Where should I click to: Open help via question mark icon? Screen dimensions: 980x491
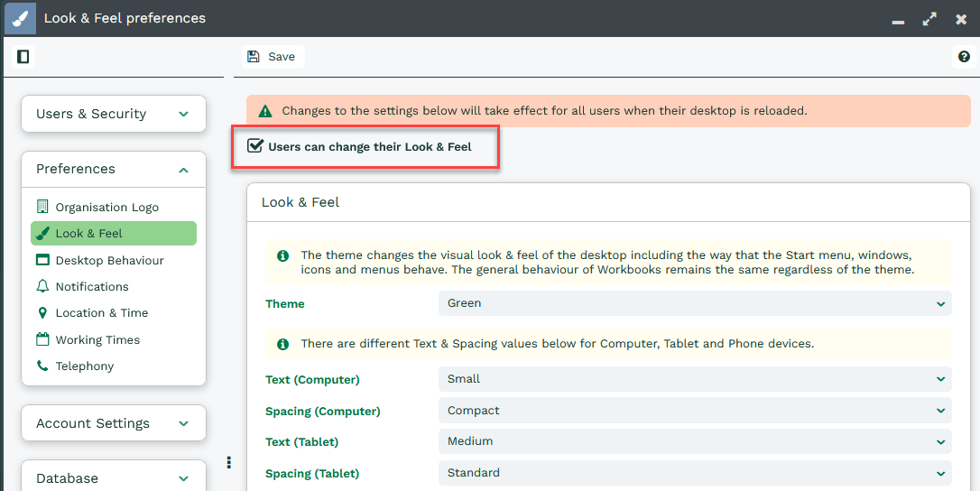[964, 57]
